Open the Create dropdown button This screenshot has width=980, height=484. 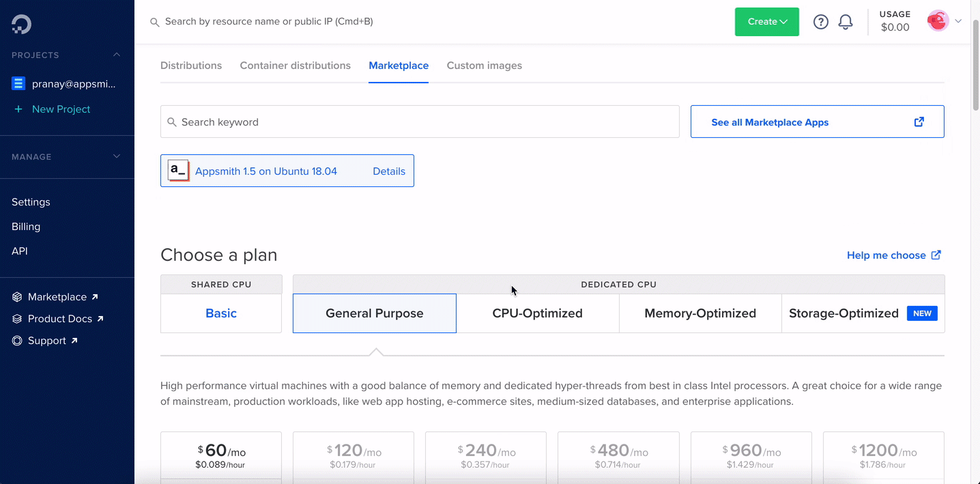766,22
